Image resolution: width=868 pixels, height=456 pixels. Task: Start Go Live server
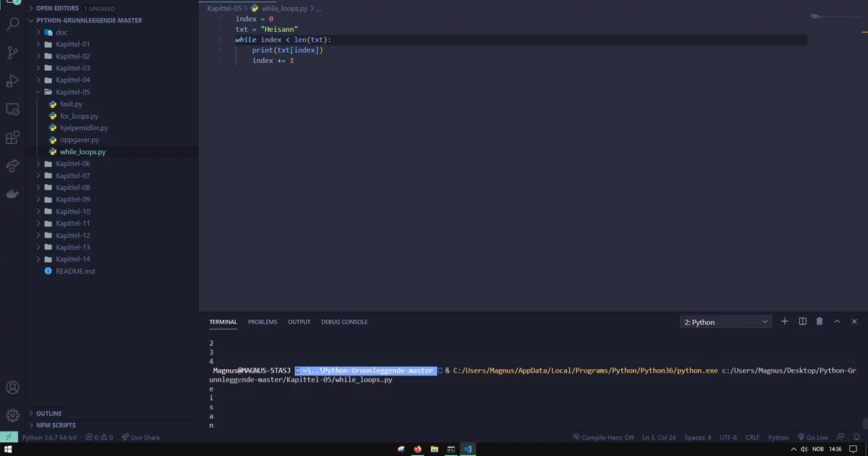tap(812, 437)
